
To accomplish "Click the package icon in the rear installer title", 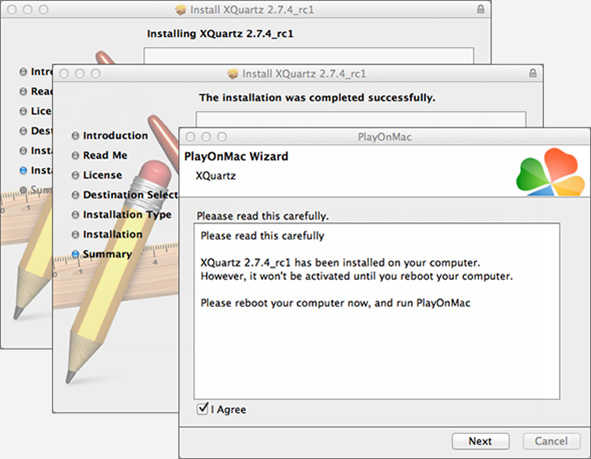I will (181, 10).
